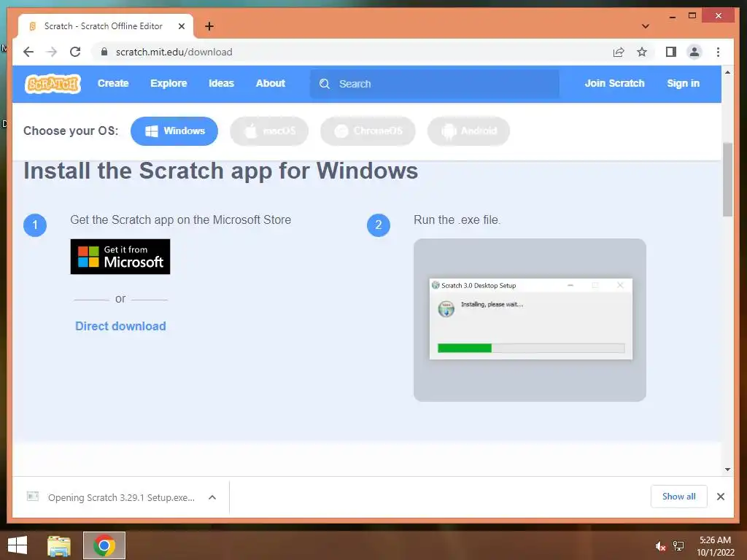Open the Windows Start menu
The width and height of the screenshot is (747, 560).
[18, 545]
